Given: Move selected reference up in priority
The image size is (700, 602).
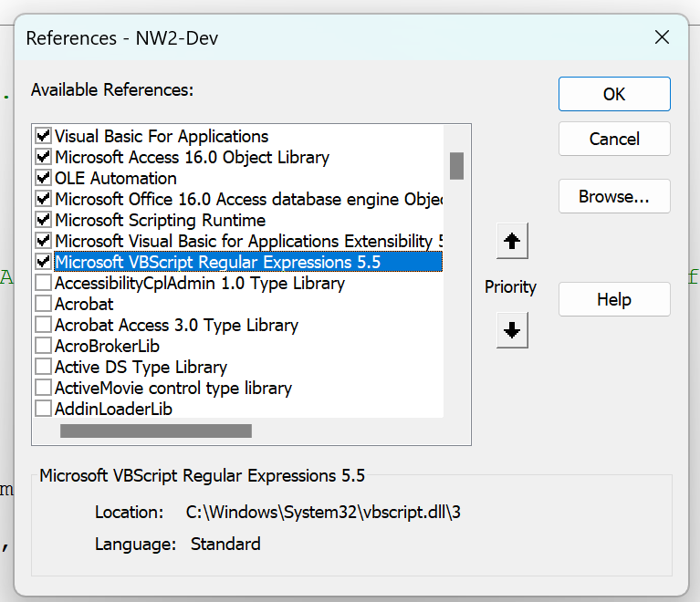Looking at the screenshot, I should point(512,242).
